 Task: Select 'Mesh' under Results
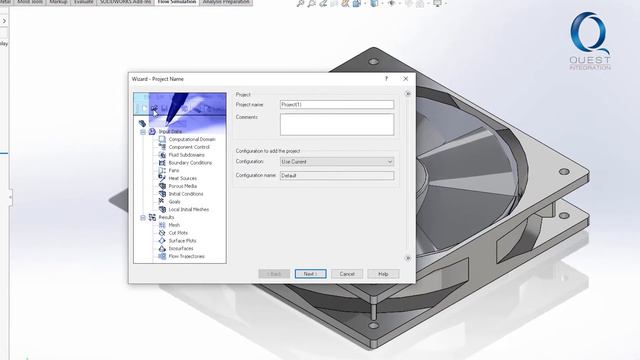(x=174, y=225)
